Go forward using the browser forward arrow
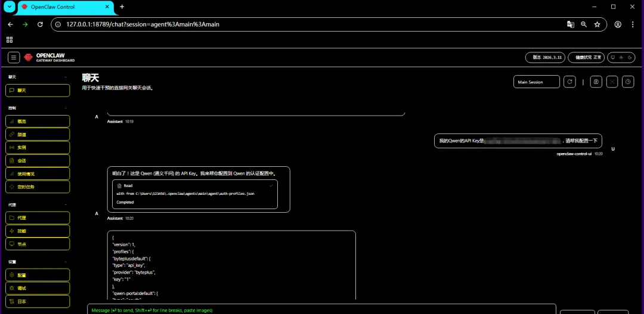The image size is (644, 314). tap(25, 24)
